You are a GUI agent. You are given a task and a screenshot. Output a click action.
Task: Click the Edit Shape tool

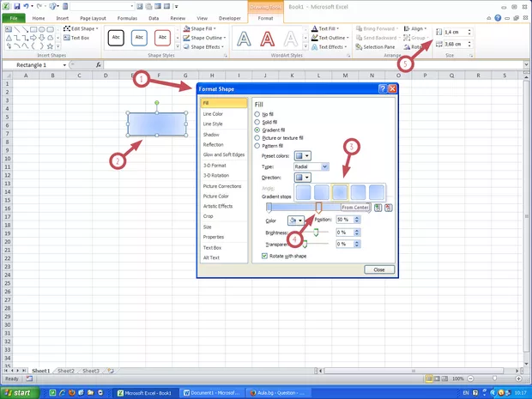(x=82, y=29)
